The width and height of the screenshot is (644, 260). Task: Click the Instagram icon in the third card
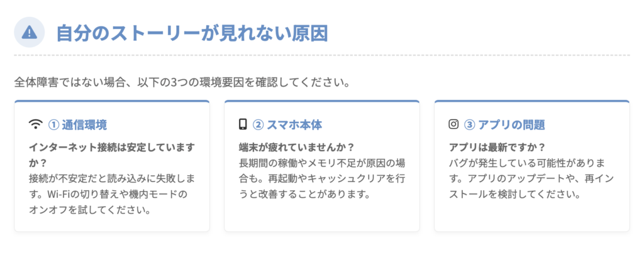pyautogui.click(x=453, y=124)
